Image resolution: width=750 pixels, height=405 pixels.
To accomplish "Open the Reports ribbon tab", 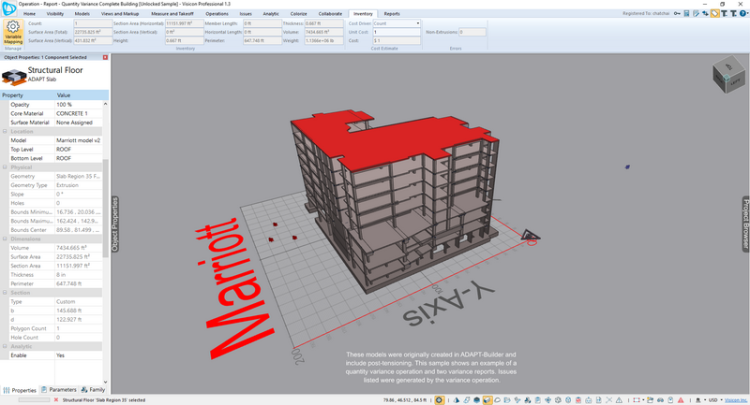I will pos(392,14).
